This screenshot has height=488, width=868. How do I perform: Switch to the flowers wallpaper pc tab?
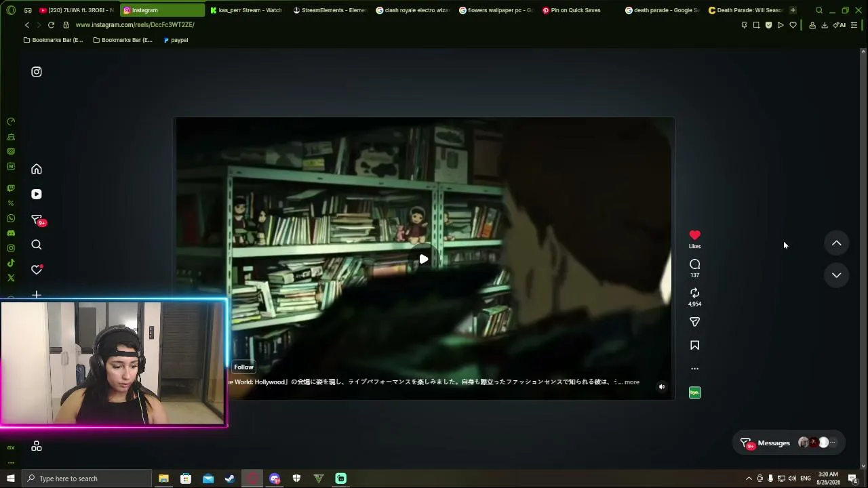[x=496, y=10]
